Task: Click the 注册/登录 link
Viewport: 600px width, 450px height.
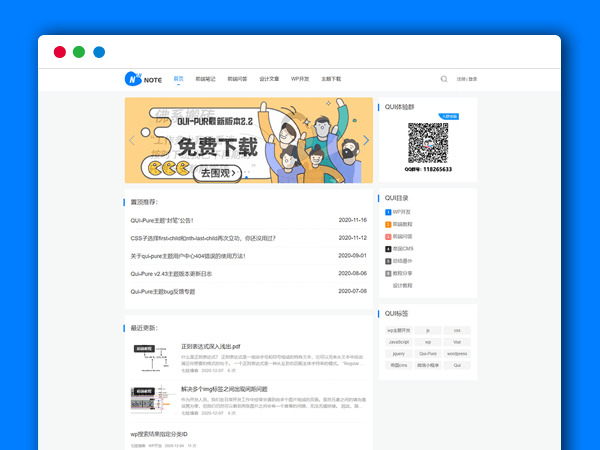Action: (x=467, y=78)
